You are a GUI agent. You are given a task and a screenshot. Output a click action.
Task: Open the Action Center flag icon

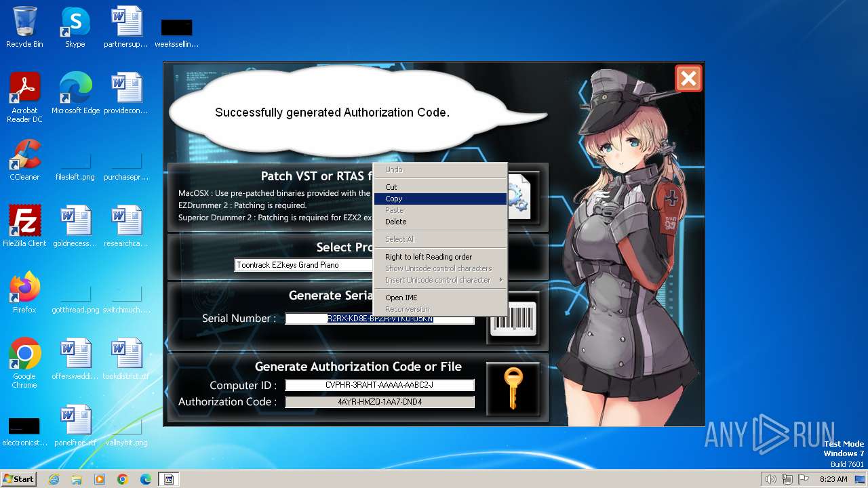pos(803,479)
